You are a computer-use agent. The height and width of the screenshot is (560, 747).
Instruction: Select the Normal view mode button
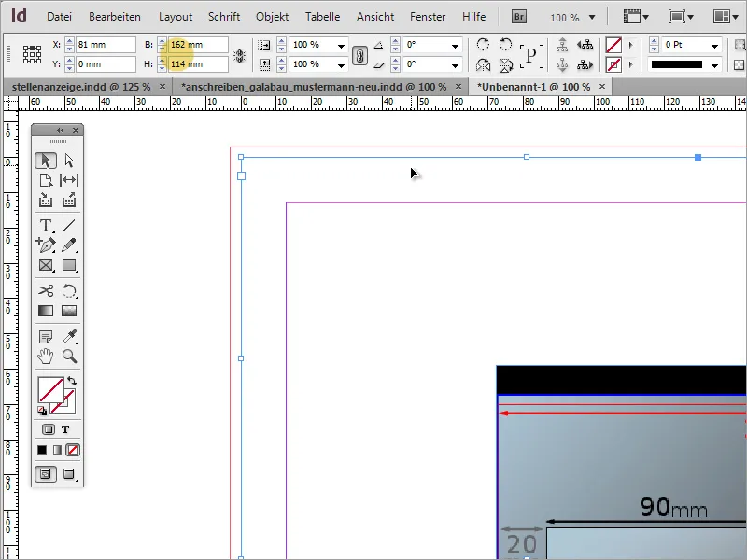tap(45, 474)
